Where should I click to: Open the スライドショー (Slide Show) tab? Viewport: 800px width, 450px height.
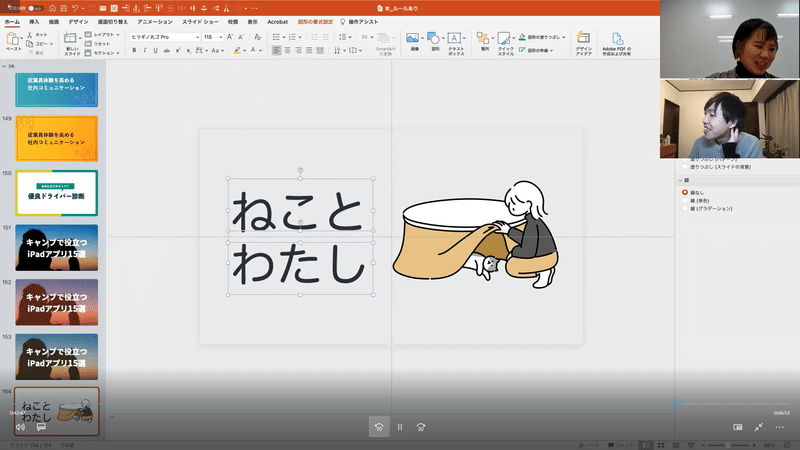point(200,22)
